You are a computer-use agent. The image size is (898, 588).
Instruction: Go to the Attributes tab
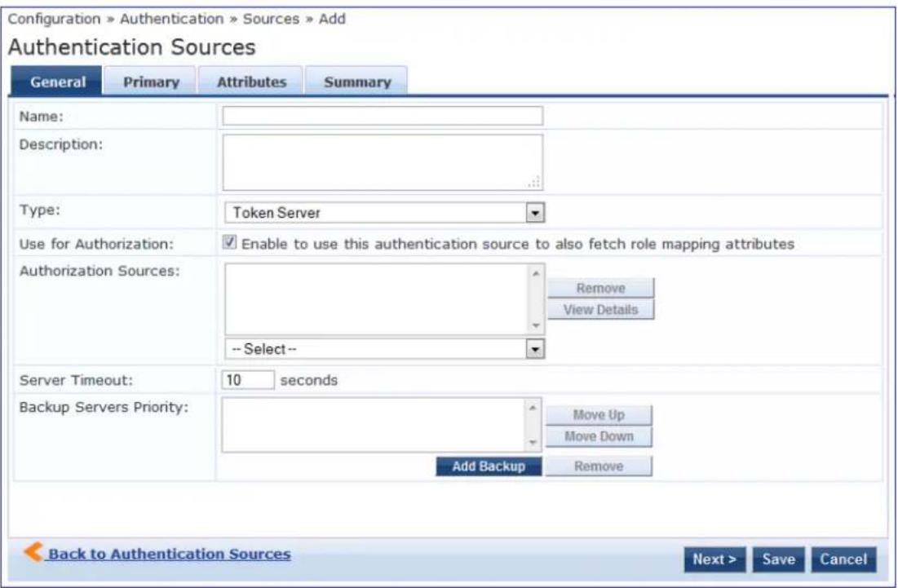[251, 81]
